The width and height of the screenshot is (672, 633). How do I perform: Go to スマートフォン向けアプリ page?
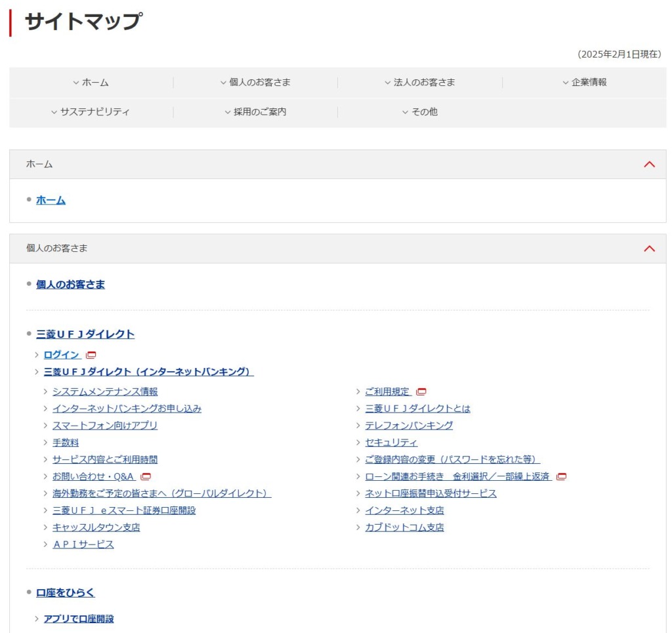coord(105,425)
